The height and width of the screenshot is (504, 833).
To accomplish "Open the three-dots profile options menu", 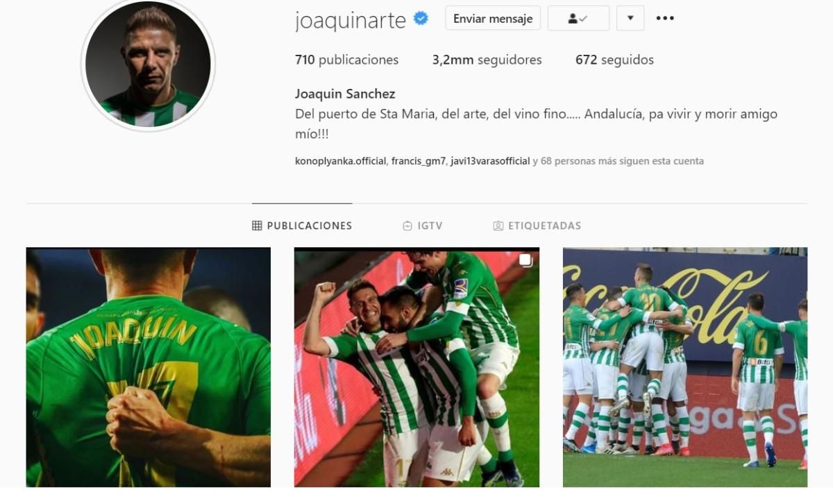I will click(x=665, y=18).
